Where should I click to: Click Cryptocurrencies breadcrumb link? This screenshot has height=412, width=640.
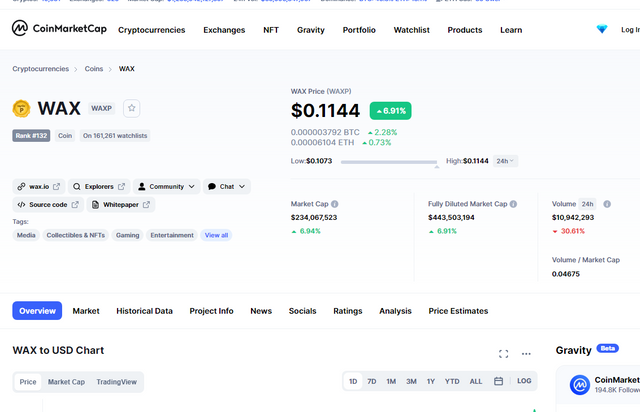coord(40,69)
